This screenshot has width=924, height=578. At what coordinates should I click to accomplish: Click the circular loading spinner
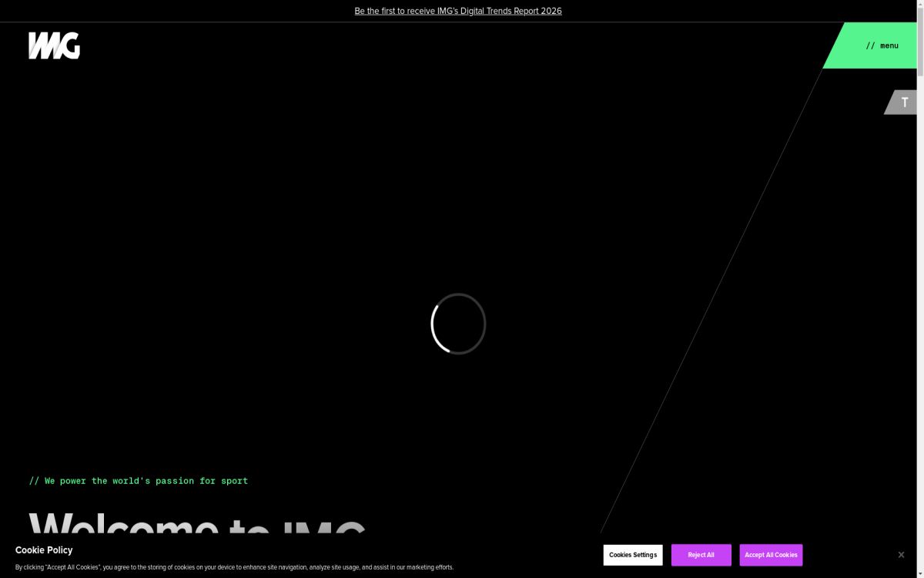pyautogui.click(x=458, y=324)
